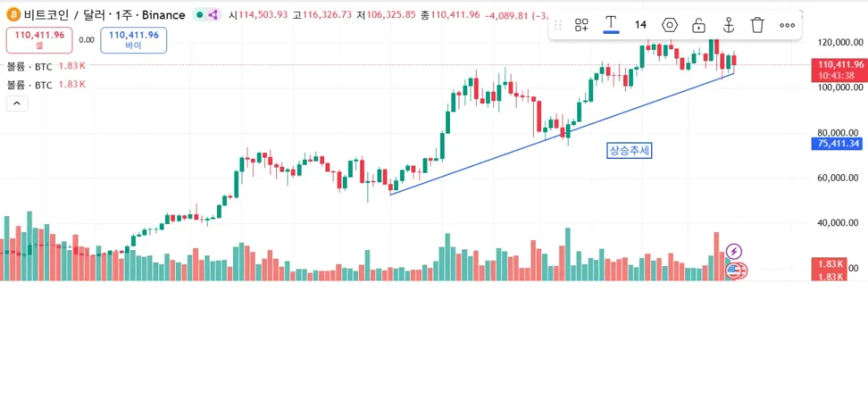Toggle the lock icon for the drawing

tap(699, 25)
